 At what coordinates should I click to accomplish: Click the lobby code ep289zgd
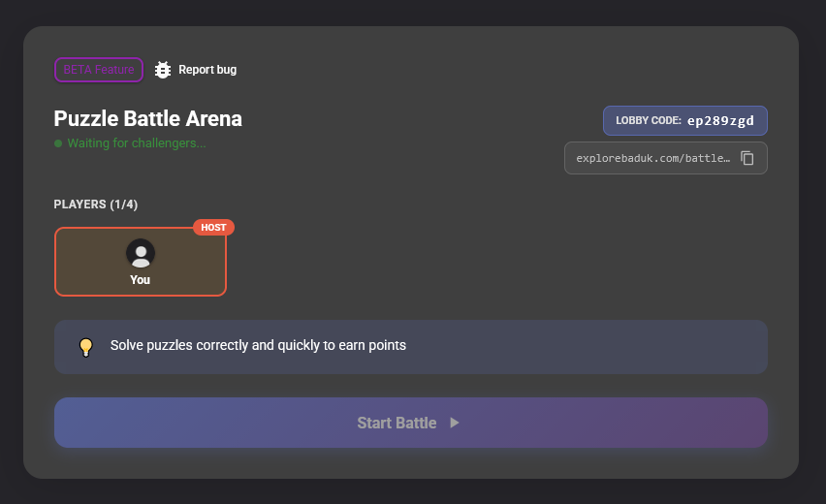720,121
